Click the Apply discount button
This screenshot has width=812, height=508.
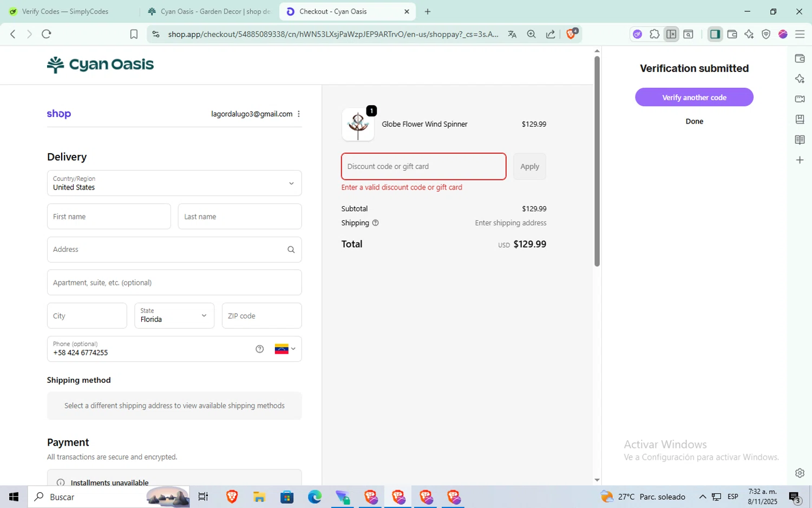[x=529, y=166]
